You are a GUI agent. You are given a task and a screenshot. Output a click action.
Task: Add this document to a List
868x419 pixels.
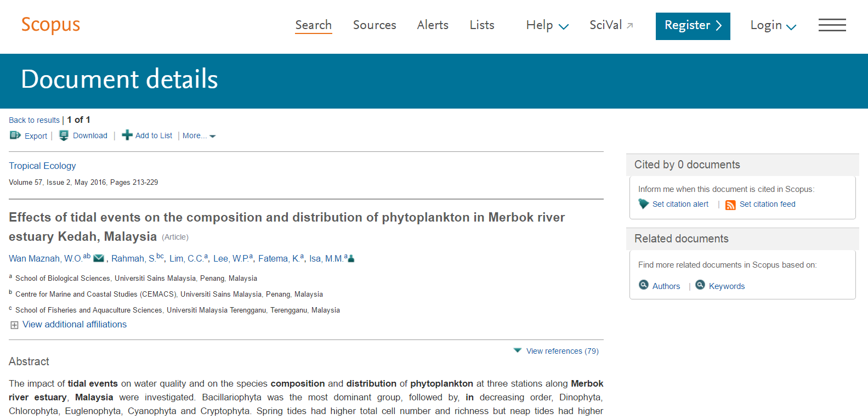point(153,135)
